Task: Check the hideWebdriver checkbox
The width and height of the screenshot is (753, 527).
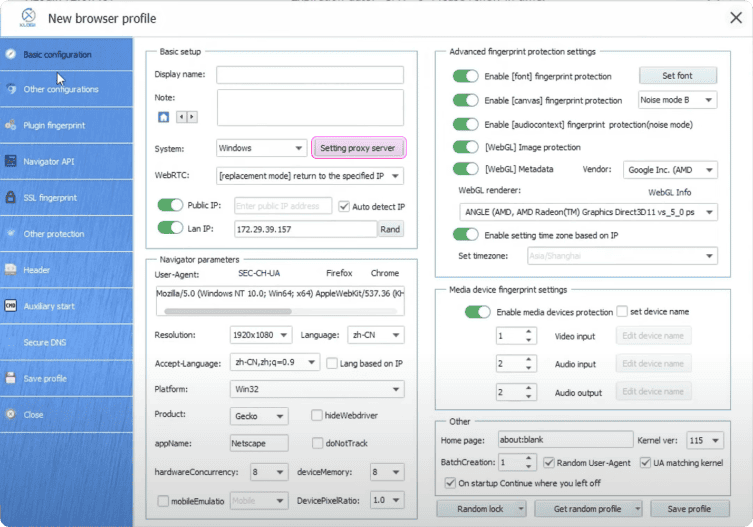Action: (316, 415)
